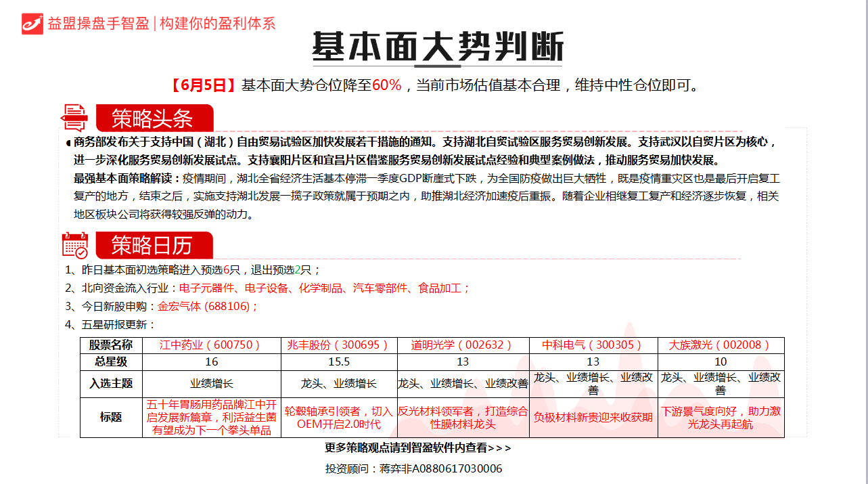This screenshot has width=868, height=484.
Task: Open 大族激光 (002008) stock link
Action: click(721, 345)
